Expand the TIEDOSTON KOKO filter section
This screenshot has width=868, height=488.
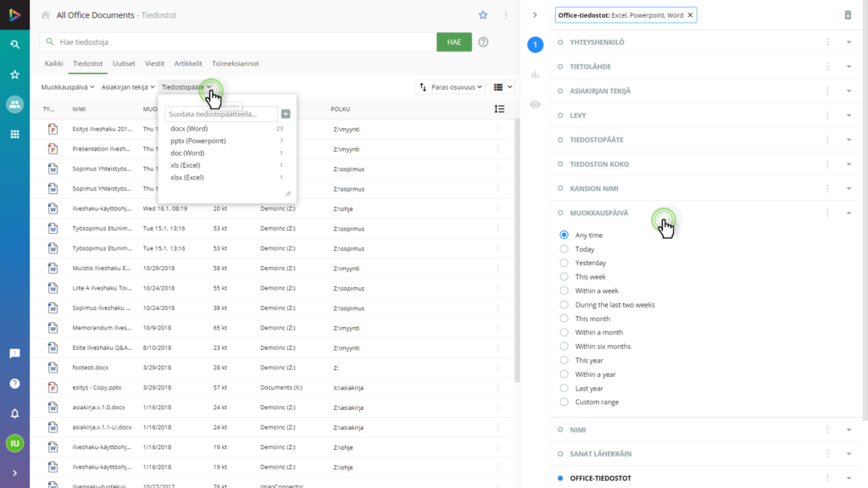tap(849, 164)
